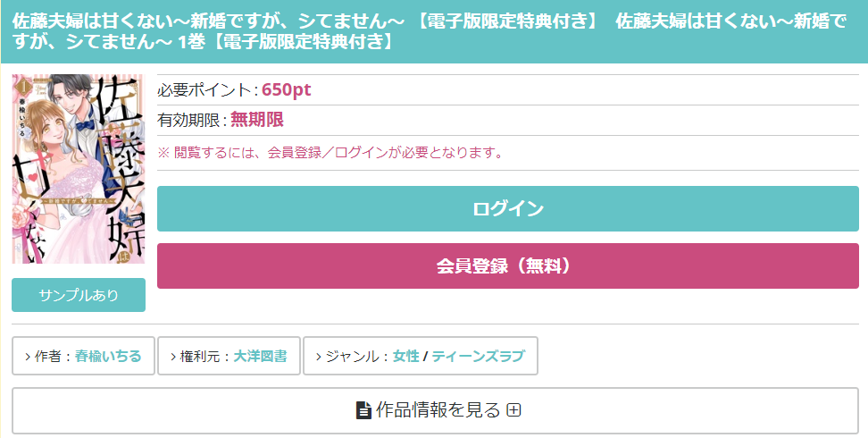Click the arrow icon before 作者
The width and height of the screenshot is (868, 438).
pos(27,357)
